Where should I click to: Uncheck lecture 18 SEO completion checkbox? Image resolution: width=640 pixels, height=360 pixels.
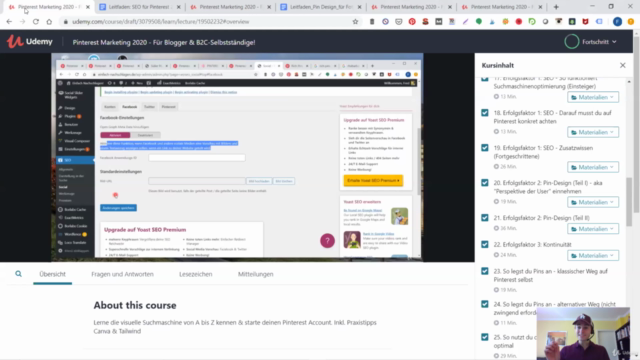click(x=484, y=113)
